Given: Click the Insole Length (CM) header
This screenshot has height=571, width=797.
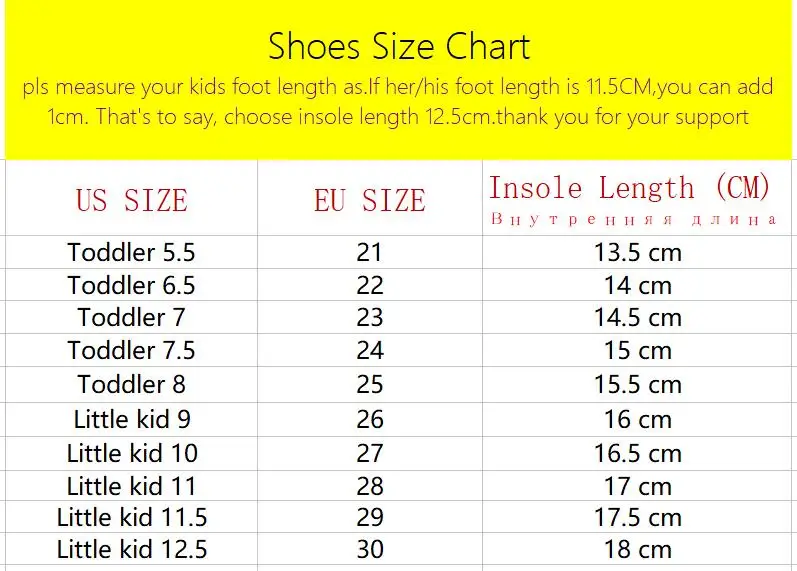Looking at the screenshot, I should (x=629, y=188).
